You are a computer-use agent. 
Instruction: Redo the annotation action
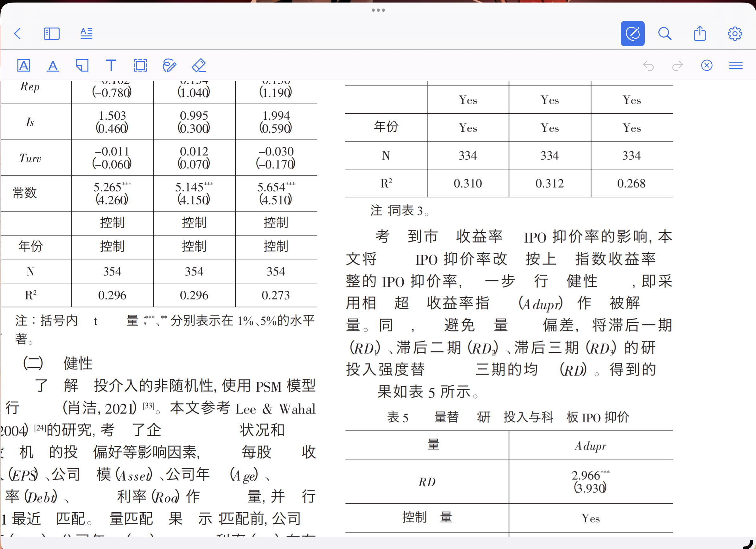(x=677, y=66)
